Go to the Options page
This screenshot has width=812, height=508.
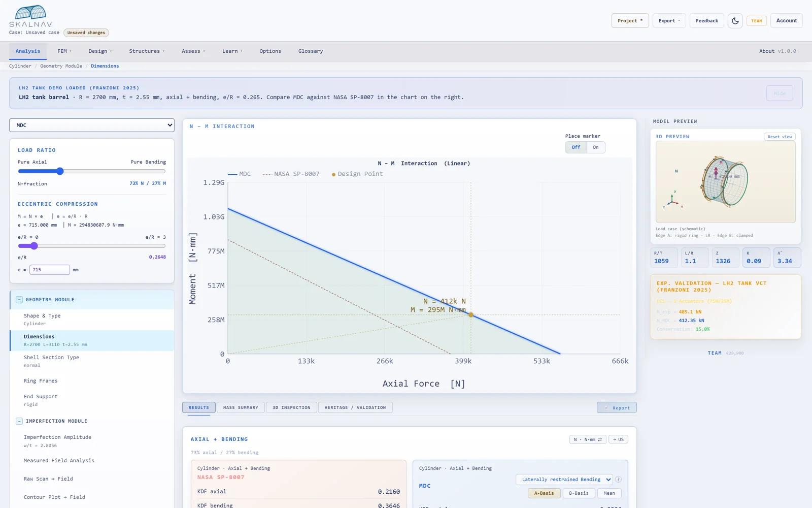[x=270, y=51]
